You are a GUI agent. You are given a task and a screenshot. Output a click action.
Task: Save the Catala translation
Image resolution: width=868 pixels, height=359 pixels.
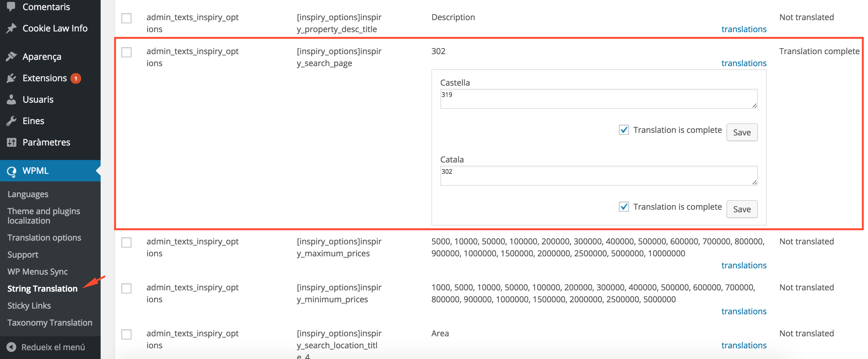point(742,209)
